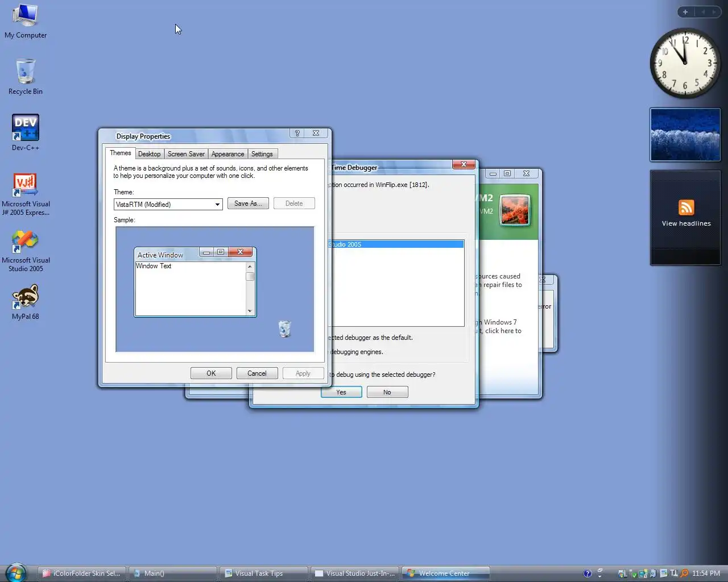
Task: Open Visual Studio Just-In-... taskbar button
Action: point(355,573)
